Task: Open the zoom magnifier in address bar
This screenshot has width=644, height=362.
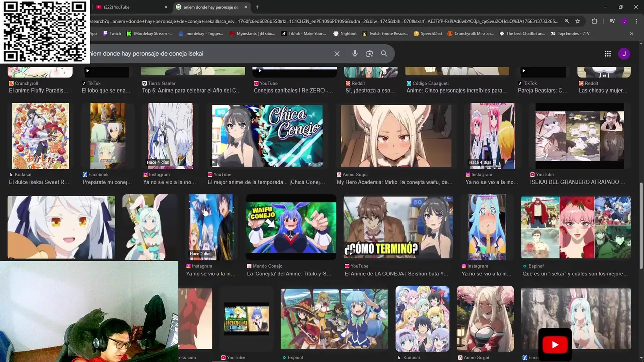Action: point(567,21)
